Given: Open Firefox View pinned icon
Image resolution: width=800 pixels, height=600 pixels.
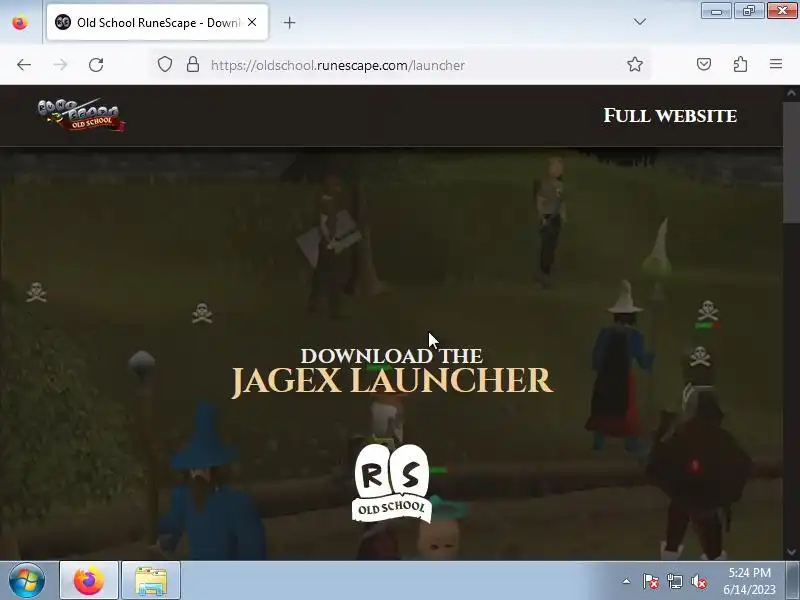Looking at the screenshot, I should point(20,22).
